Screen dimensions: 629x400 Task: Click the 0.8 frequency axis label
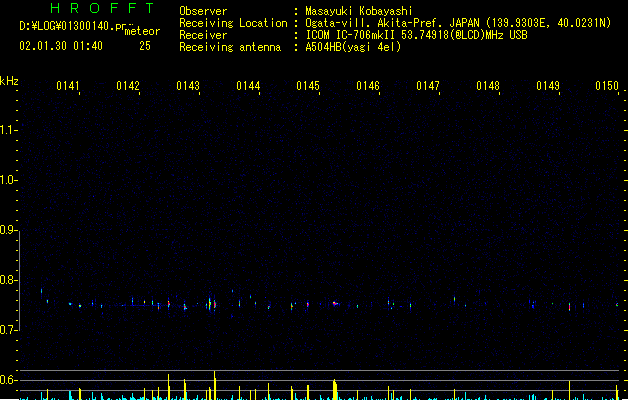[8, 280]
